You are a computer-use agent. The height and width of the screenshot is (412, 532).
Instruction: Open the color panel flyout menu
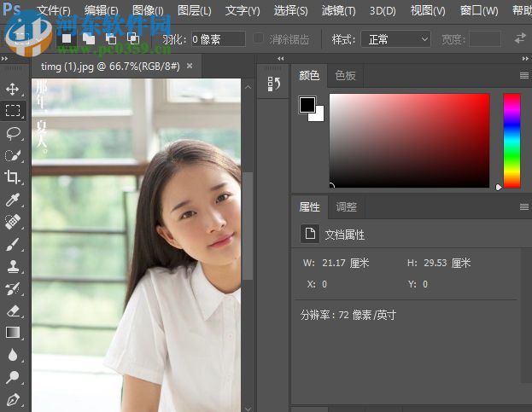pyautogui.click(x=524, y=76)
